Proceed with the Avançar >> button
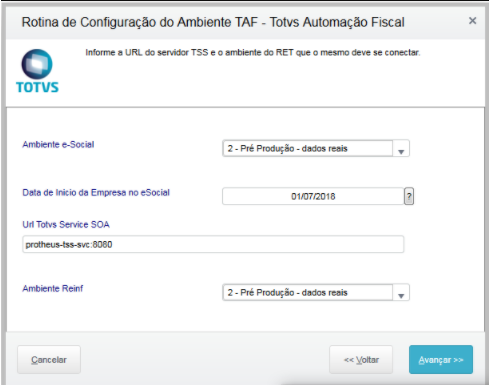The image size is (491, 386). pos(441,359)
